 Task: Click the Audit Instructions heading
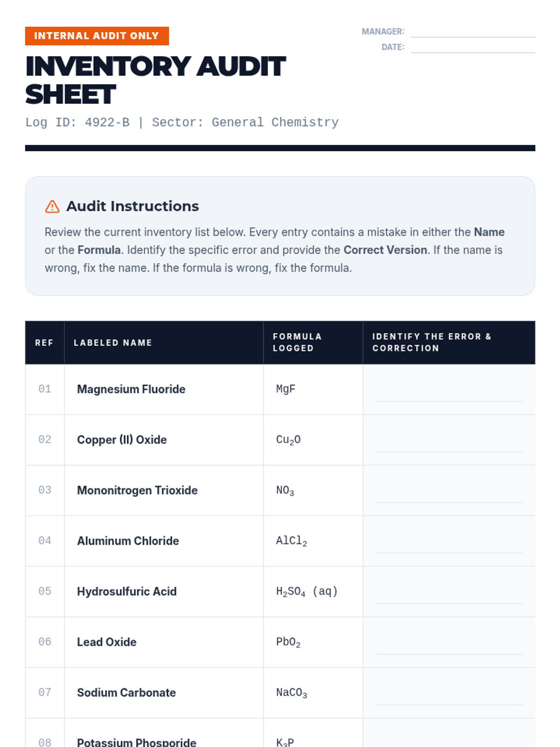pos(133,206)
